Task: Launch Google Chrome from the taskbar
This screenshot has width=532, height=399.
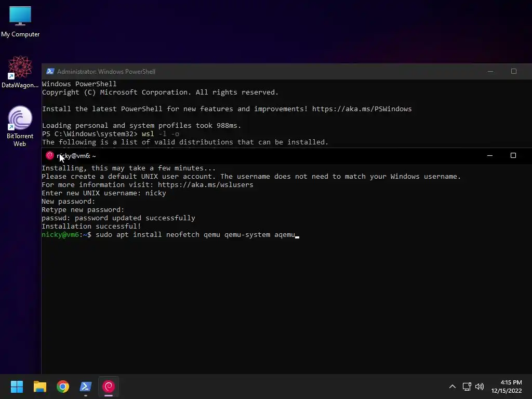Action: [x=63, y=387]
